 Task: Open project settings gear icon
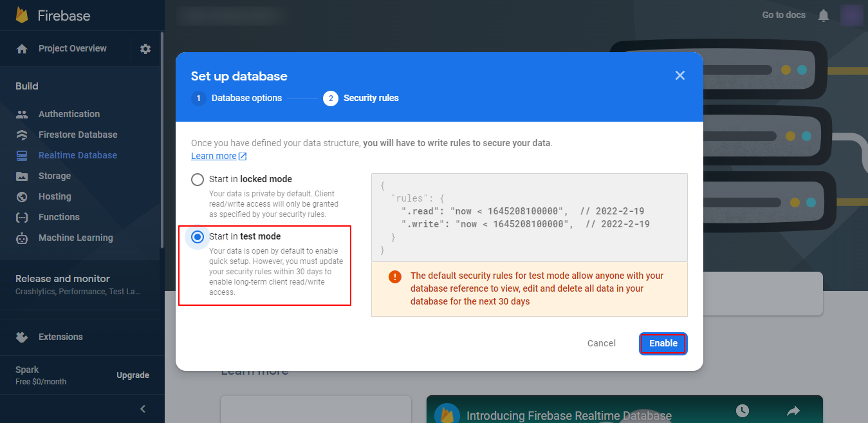[145, 49]
